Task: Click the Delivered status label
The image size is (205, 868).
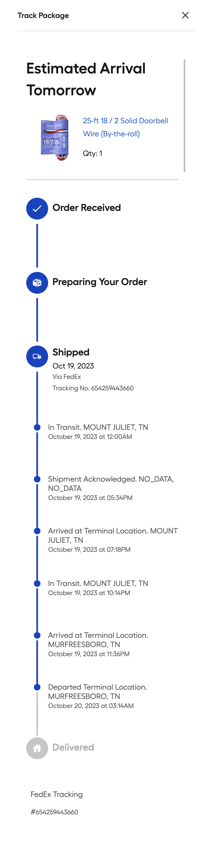Action: [73, 747]
